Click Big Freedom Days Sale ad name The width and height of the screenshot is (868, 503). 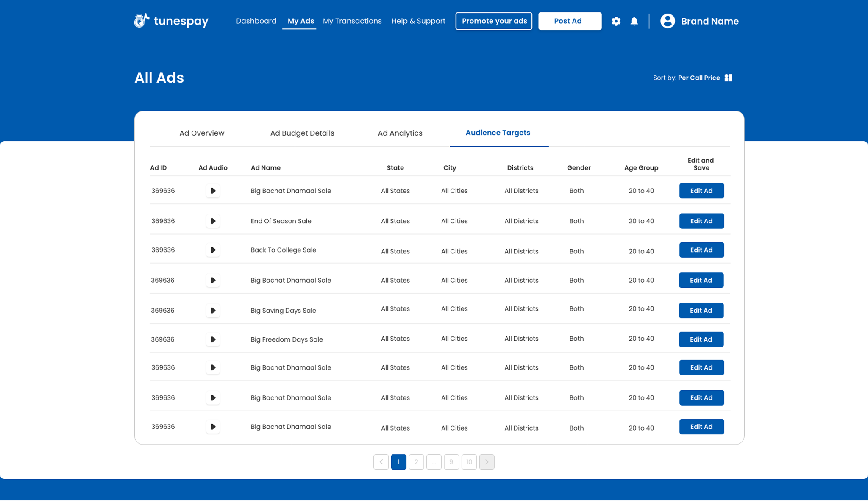click(287, 339)
